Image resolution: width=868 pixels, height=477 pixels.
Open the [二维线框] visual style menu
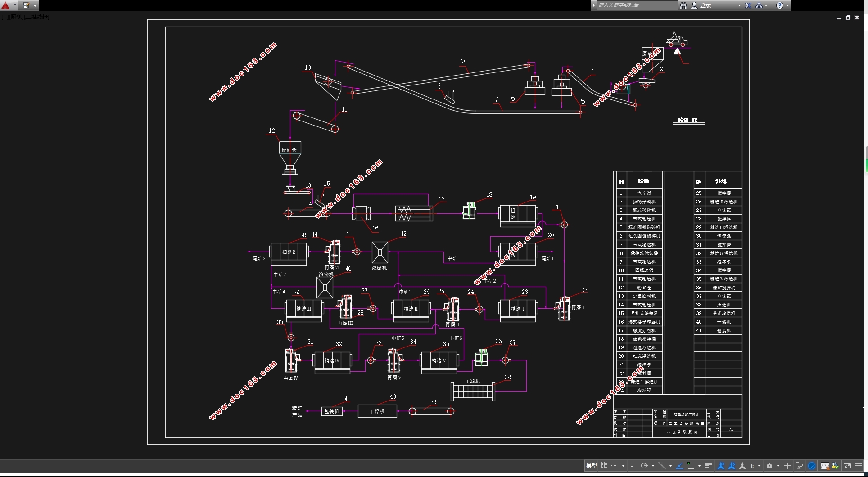tap(37, 17)
